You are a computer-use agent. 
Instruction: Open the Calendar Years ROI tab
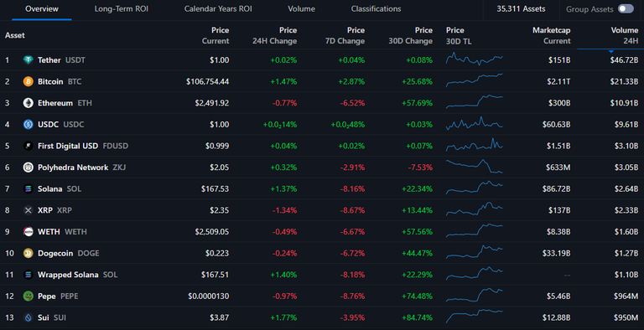click(x=218, y=9)
